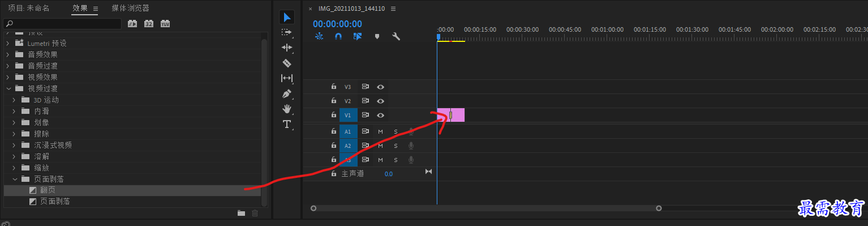868x226 pixels.
Task: Filter by 32-bit color effects icon
Action: point(149,24)
